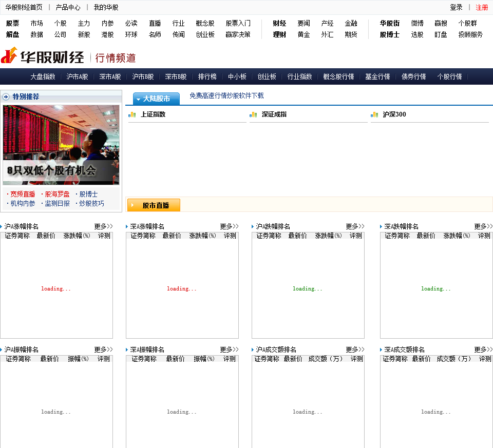
Task: Open 沪市A股 in the navigation bar
Action: pos(77,76)
